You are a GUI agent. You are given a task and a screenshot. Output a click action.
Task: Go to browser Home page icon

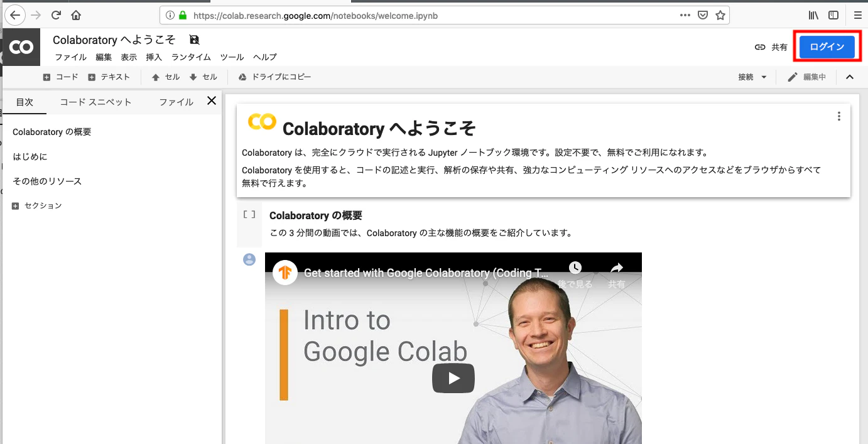pos(76,15)
